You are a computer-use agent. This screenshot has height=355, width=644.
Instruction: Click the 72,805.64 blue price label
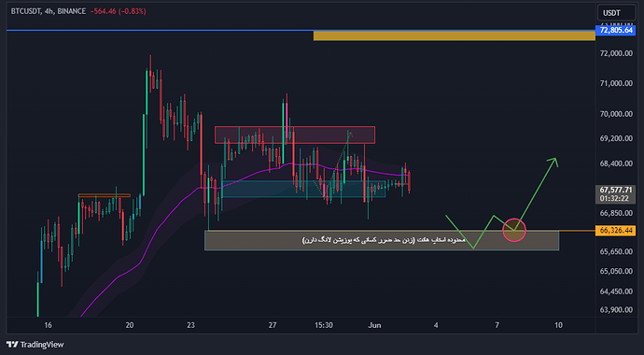pos(616,30)
